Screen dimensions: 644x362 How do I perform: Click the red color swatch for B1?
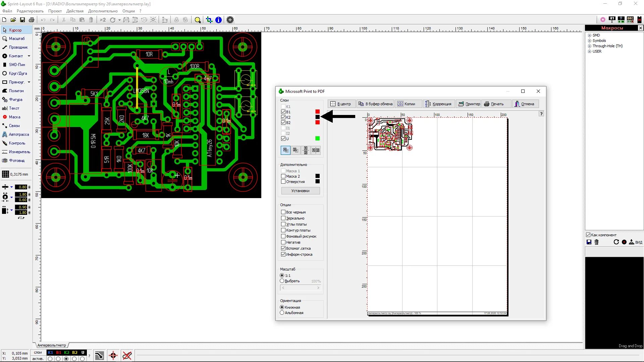317,112
